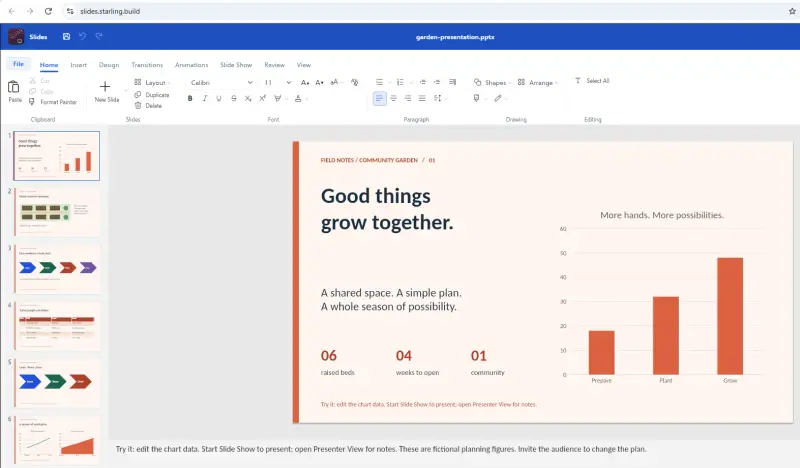This screenshot has height=468, width=800.
Task: Add a slide with the New Slide plus icon
Action: point(105,87)
